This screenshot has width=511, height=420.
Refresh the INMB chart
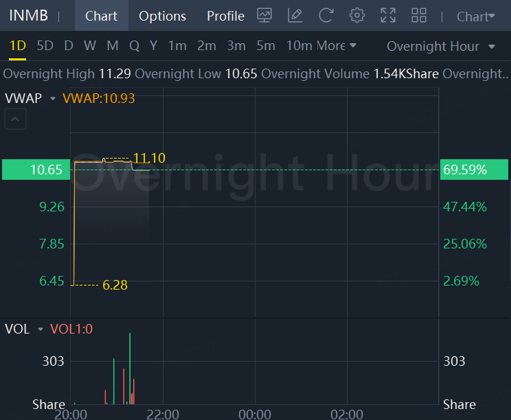tap(326, 15)
